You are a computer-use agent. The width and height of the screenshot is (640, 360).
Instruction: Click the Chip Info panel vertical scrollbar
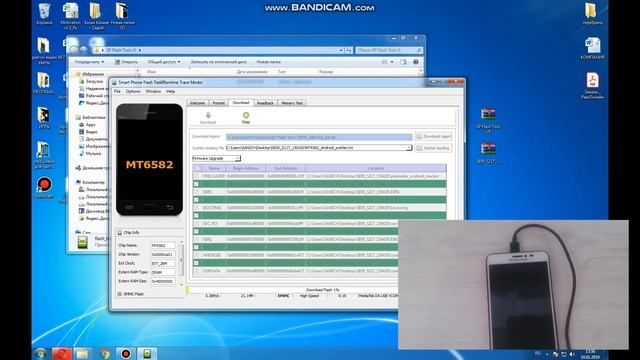(x=182, y=259)
